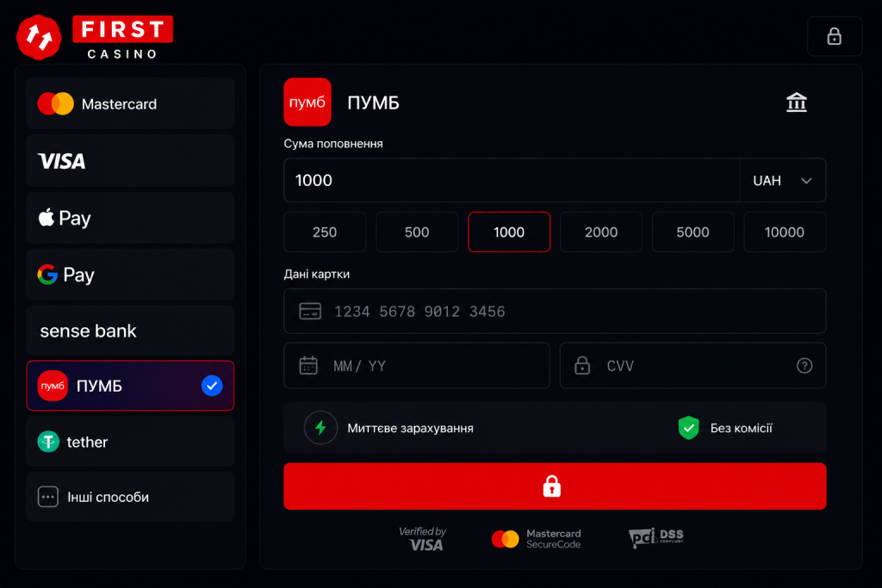Focus the MM / YY expiry field
Image resolution: width=882 pixels, height=588 pixels.
417,365
